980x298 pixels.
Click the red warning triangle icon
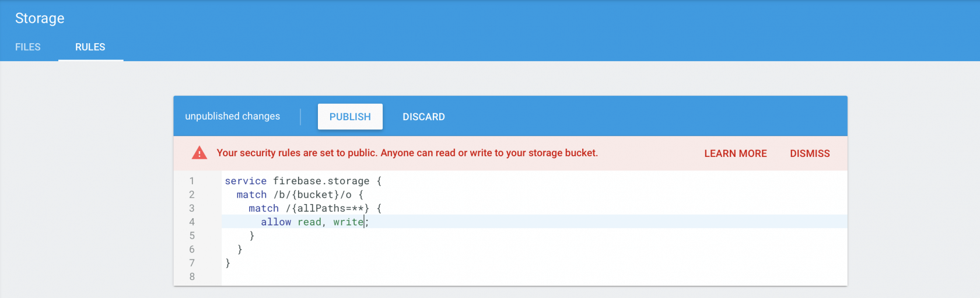coord(199,153)
